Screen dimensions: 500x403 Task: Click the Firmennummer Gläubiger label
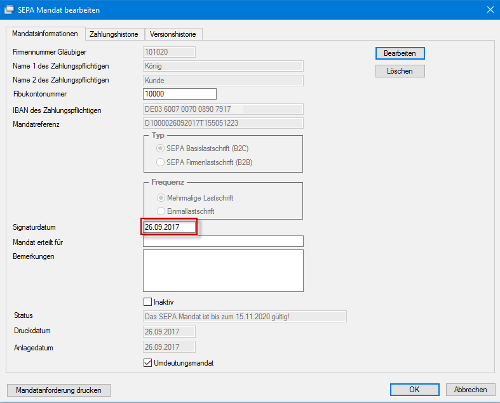coord(49,52)
